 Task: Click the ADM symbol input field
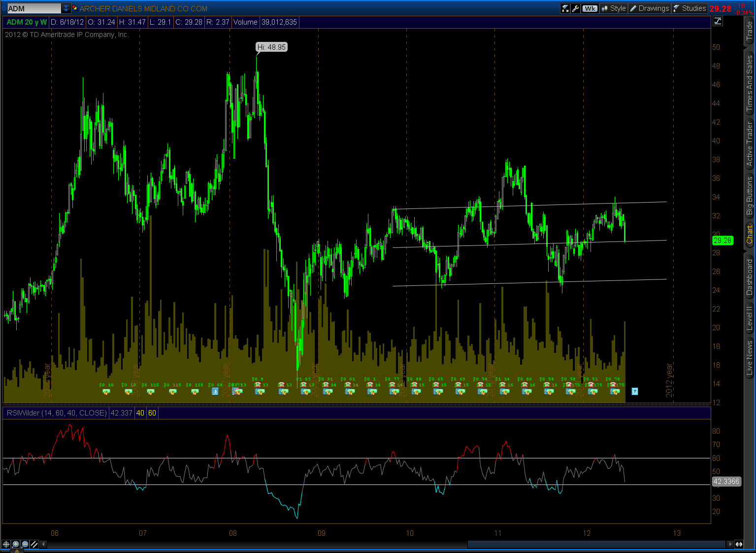(34, 8)
